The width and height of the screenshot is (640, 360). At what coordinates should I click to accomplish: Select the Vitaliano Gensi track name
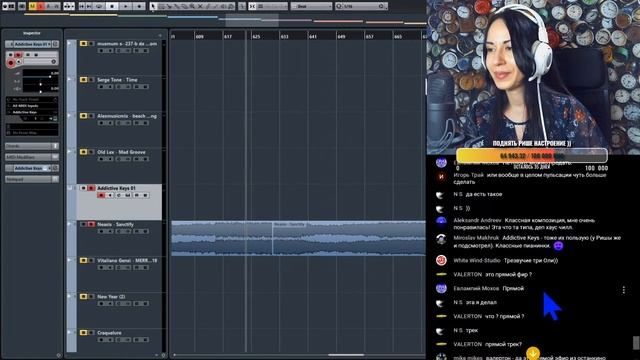[127, 260]
